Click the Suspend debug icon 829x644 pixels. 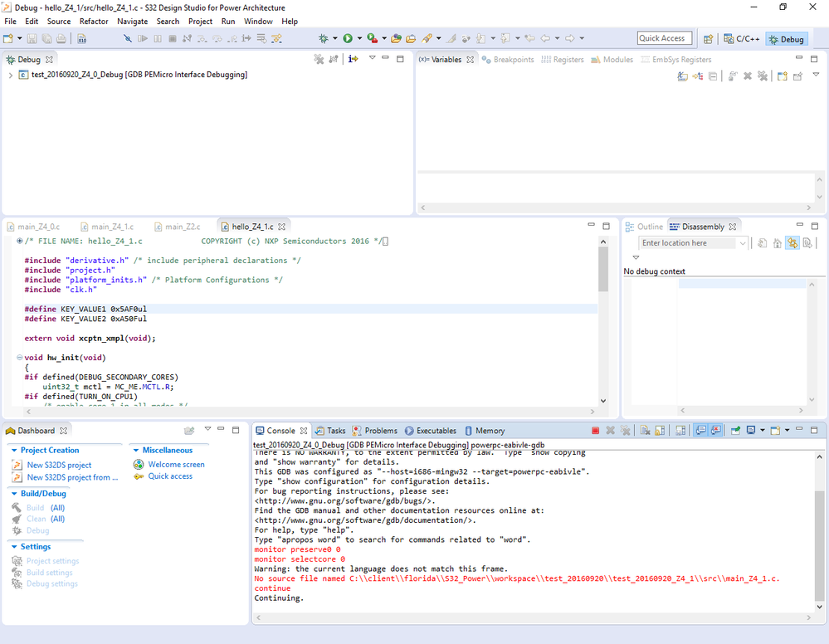click(158, 39)
